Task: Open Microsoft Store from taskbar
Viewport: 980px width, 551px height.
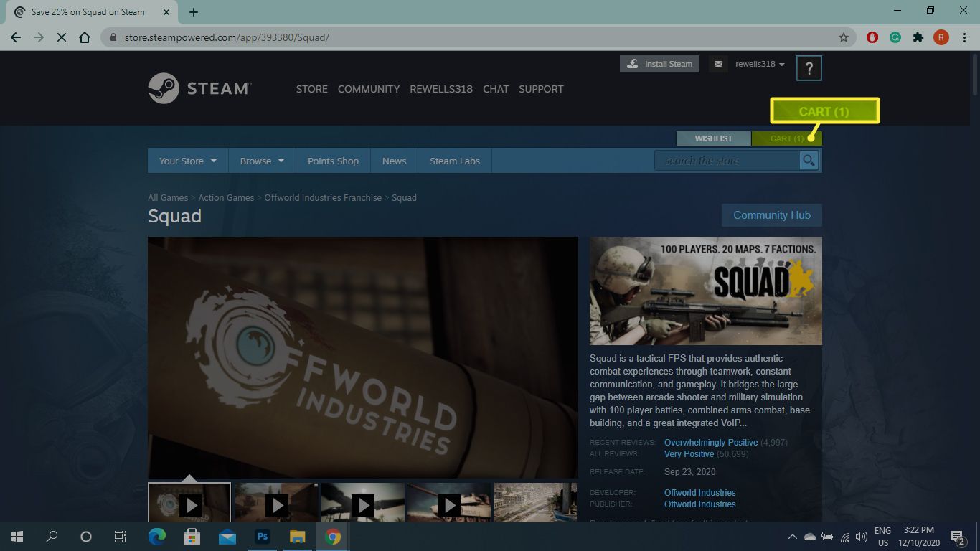Action: click(192, 537)
